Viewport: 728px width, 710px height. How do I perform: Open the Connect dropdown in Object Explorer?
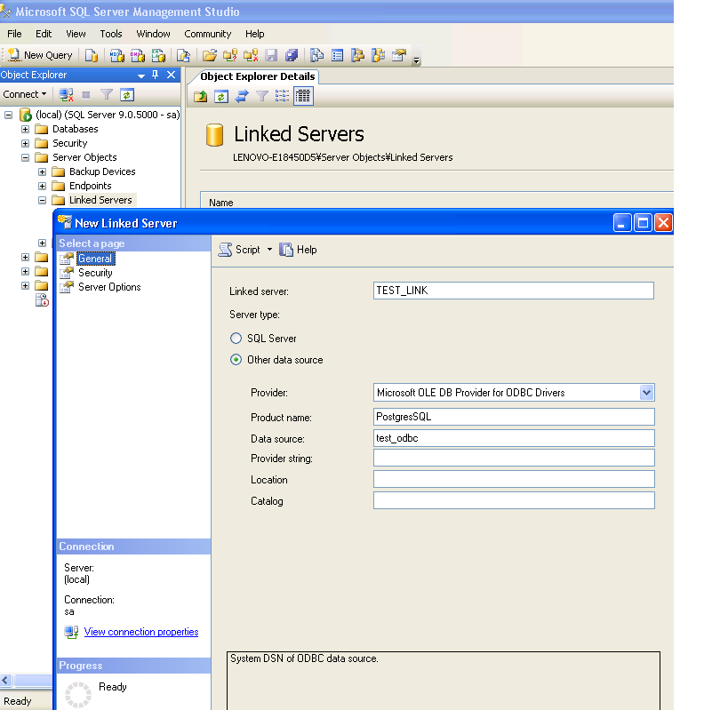25,94
